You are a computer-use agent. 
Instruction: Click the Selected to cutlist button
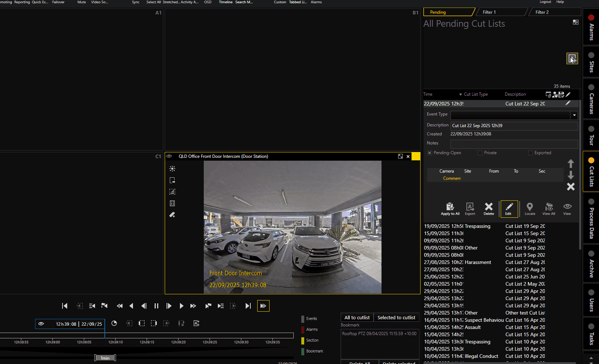point(396,317)
